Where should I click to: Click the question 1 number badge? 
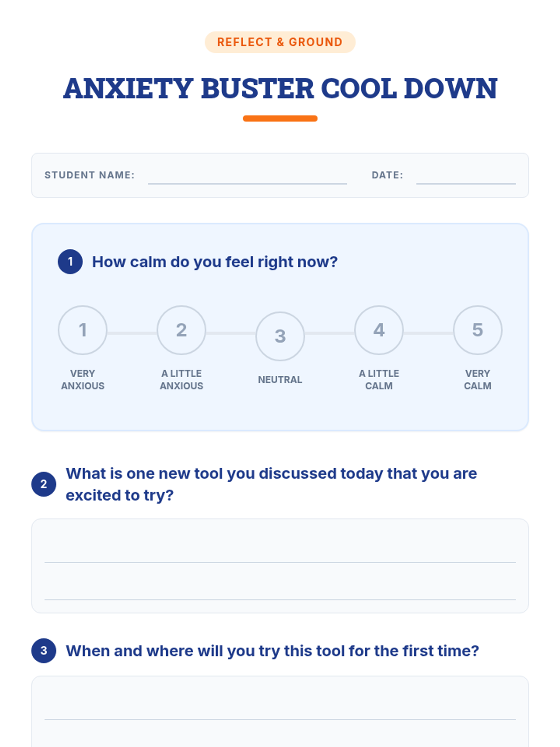70,261
